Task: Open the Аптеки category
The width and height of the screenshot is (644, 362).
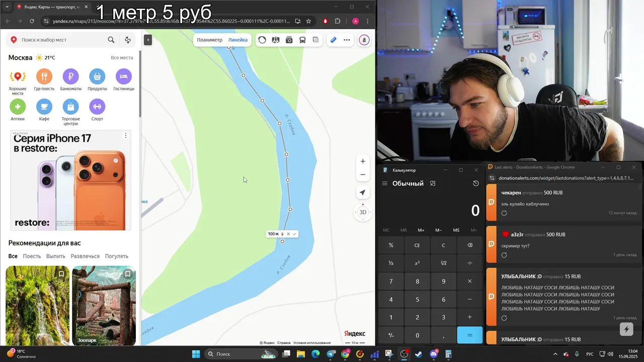Action: [x=18, y=110]
